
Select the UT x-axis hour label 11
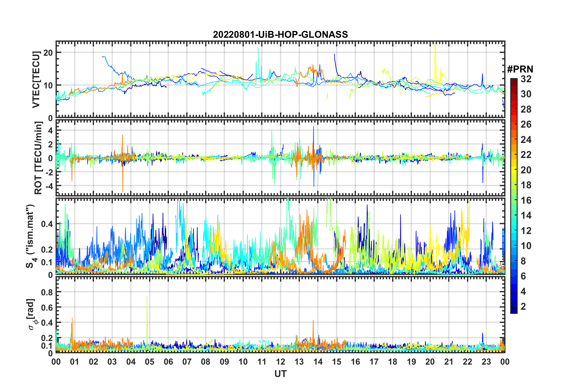click(262, 362)
